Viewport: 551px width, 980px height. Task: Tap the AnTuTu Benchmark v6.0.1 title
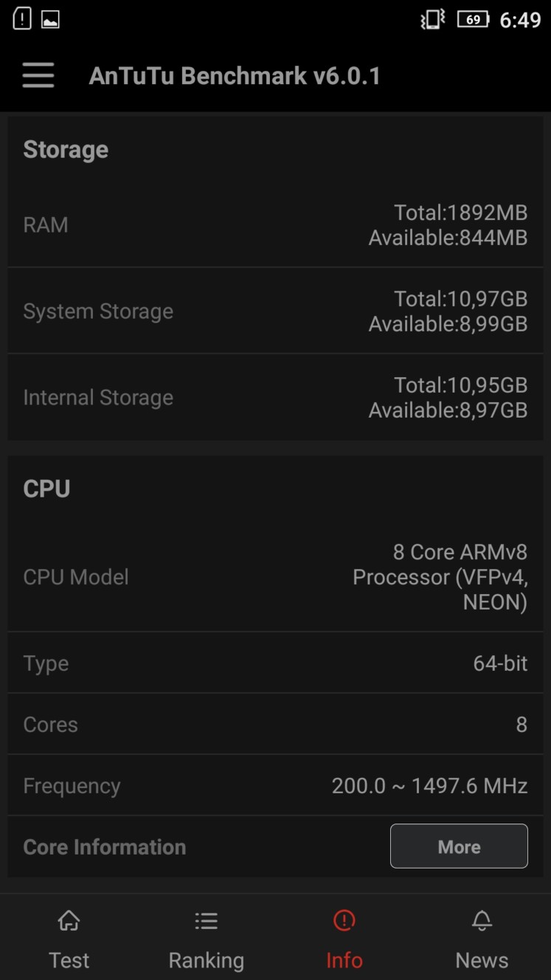point(235,76)
